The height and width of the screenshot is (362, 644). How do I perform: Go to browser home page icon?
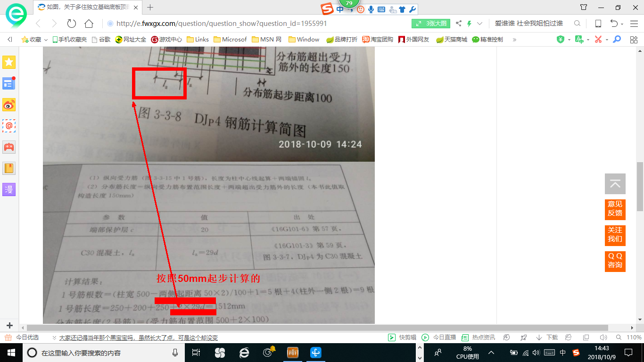(89, 24)
